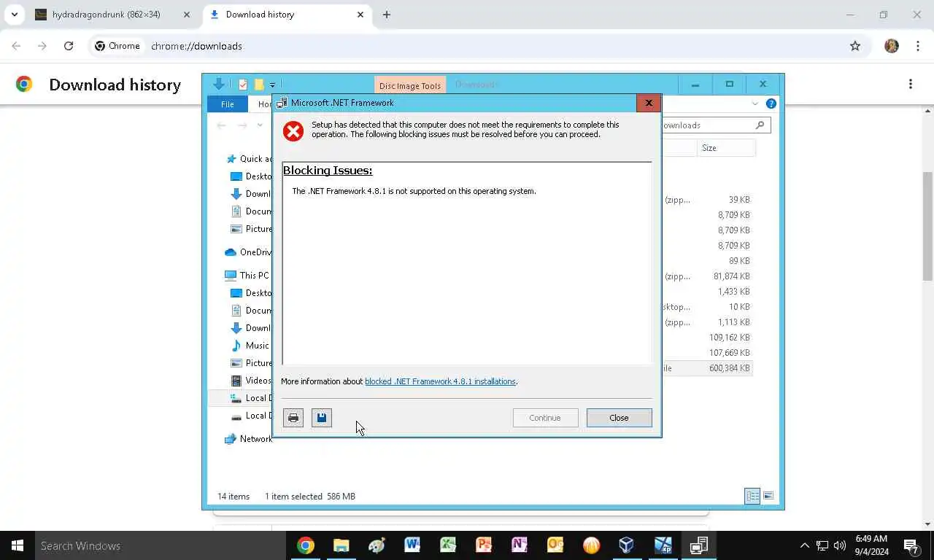Open Videos folder in the navigation pane

pyautogui.click(x=250, y=381)
